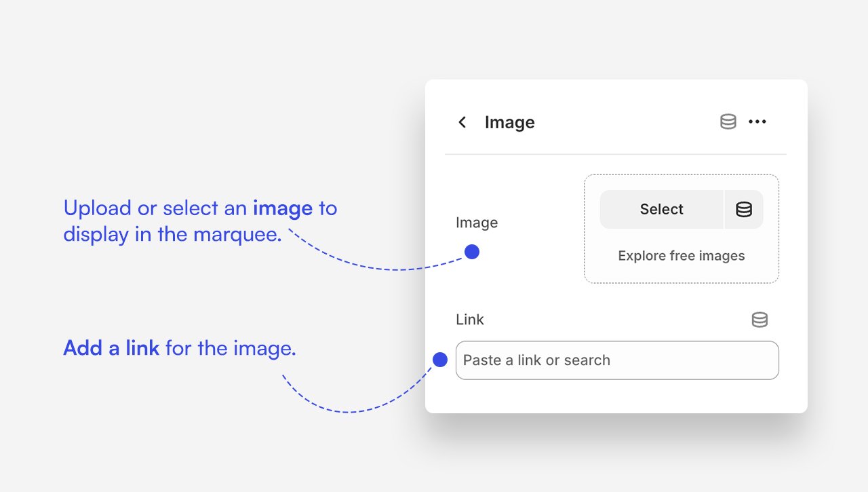Image resolution: width=868 pixels, height=492 pixels.
Task: Click the Link field label
Action: pos(470,320)
